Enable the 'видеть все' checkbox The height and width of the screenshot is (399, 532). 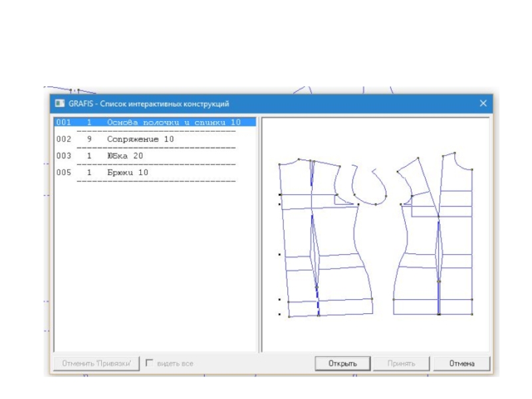tap(150, 363)
